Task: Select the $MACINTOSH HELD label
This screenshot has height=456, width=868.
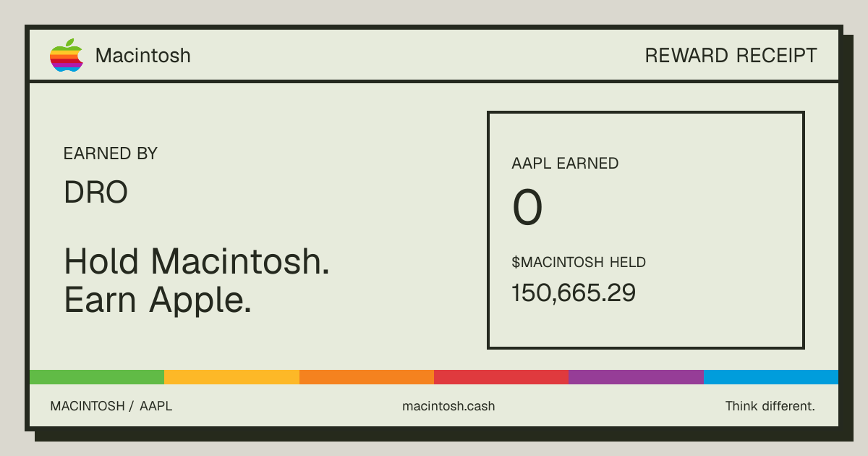Action: (579, 262)
